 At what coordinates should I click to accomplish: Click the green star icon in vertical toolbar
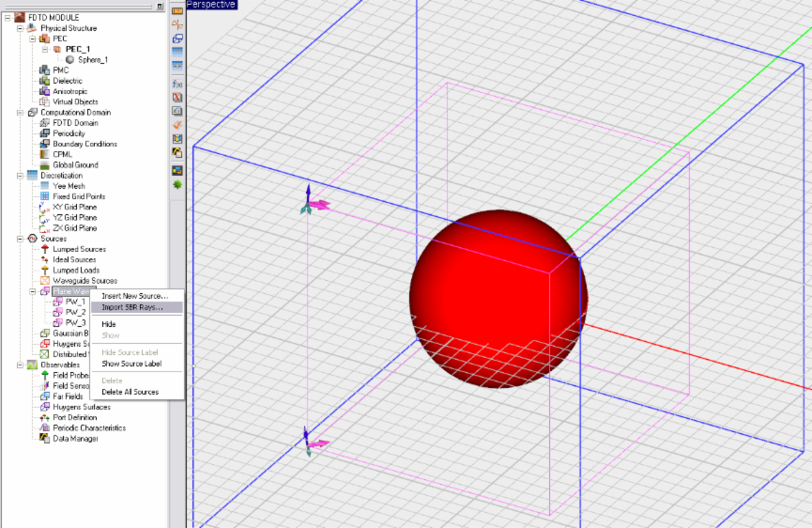pyautogui.click(x=176, y=184)
